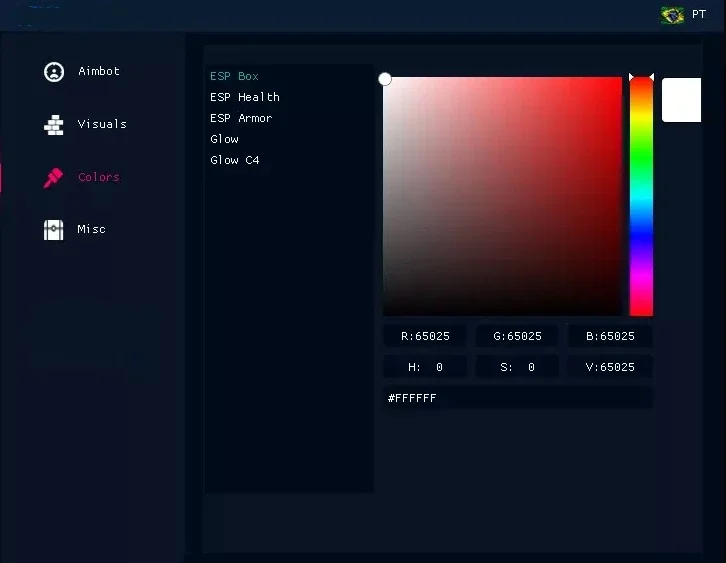Click the V:65025 value field
This screenshot has width=726, height=563.
pyautogui.click(x=610, y=367)
